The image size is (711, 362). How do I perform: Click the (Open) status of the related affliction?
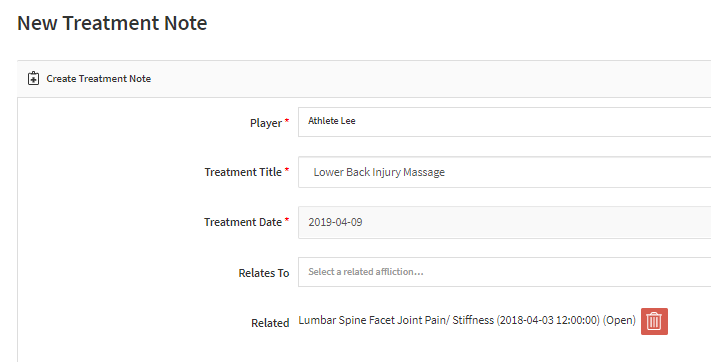pos(619,320)
